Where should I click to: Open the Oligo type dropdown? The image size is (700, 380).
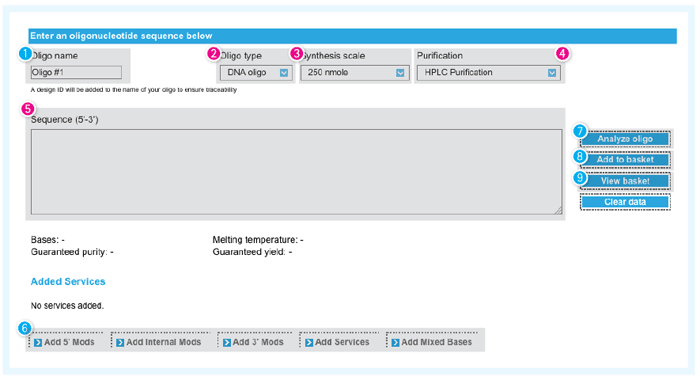[256, 73]
